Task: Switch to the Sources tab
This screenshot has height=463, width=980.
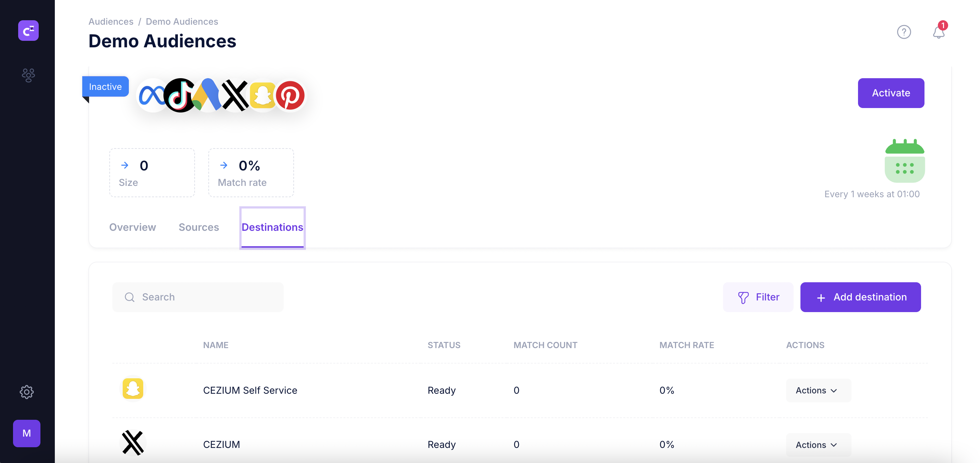Action: click(x=199, y=227)
